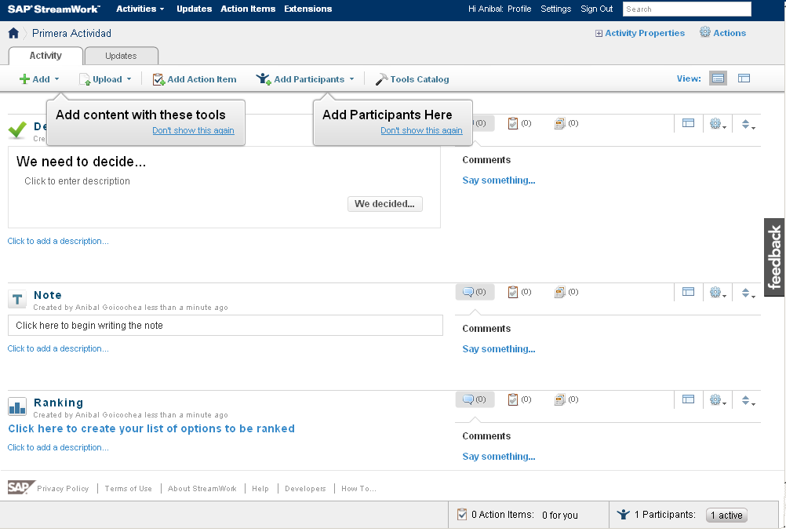Viewport: 786px width, 532px height.
Task: Switch to the full-width view mode
Action: [718, 78]
